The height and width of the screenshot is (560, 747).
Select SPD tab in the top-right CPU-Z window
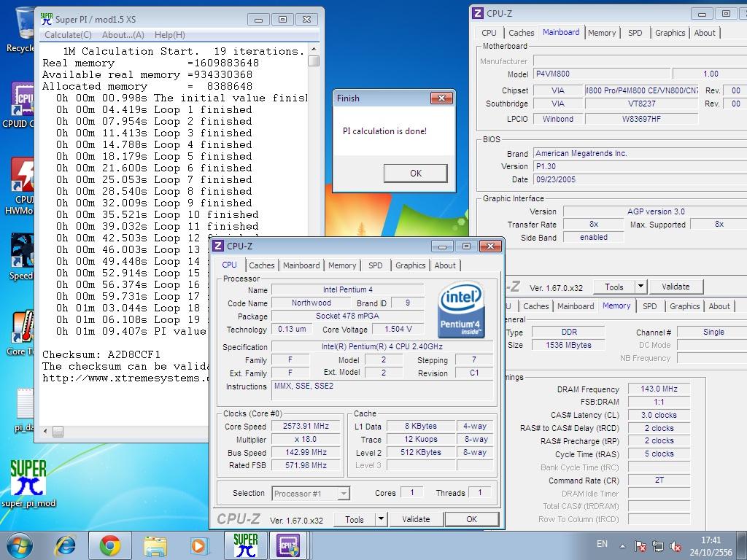coord(635,33)
